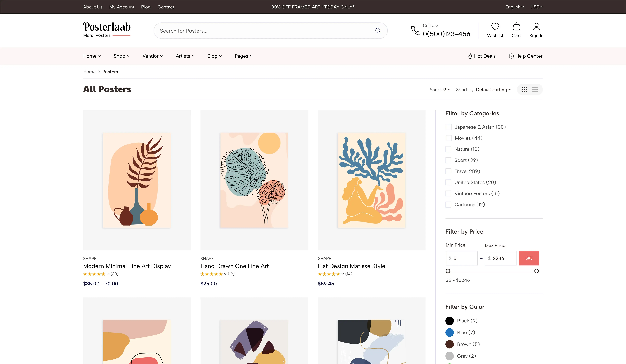Viewport: 626px width, 364px height.
Task: Click the Max Price input field
Action: click(x=501, y=258)
